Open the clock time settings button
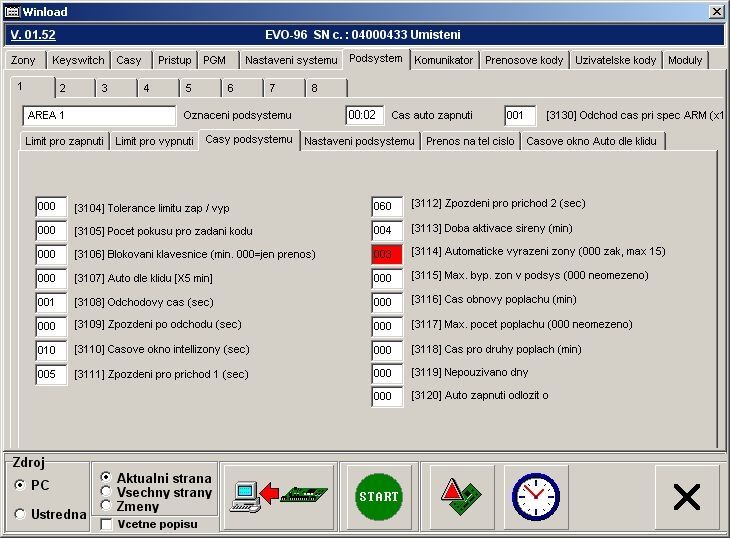Viewport: 730px width, 538px height. [535, 496]
